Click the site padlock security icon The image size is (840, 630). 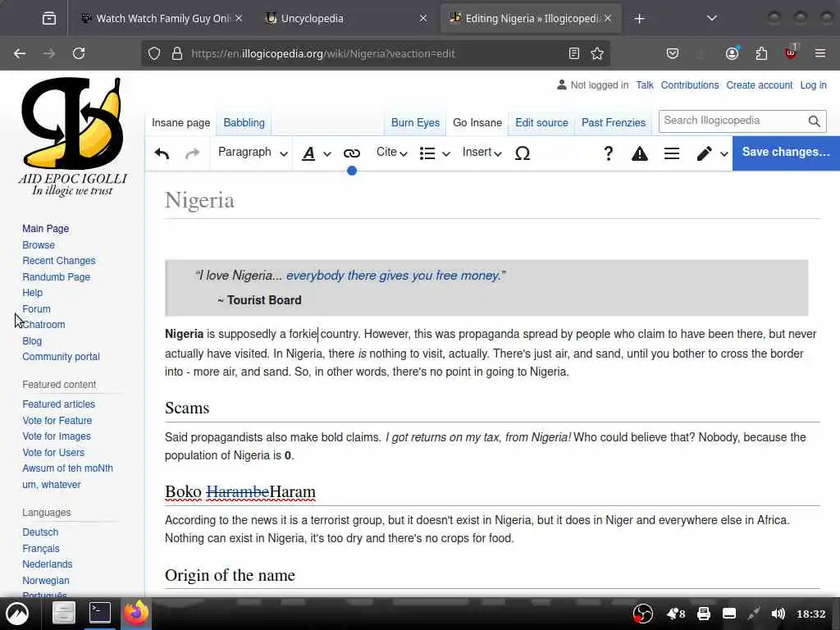177,53
